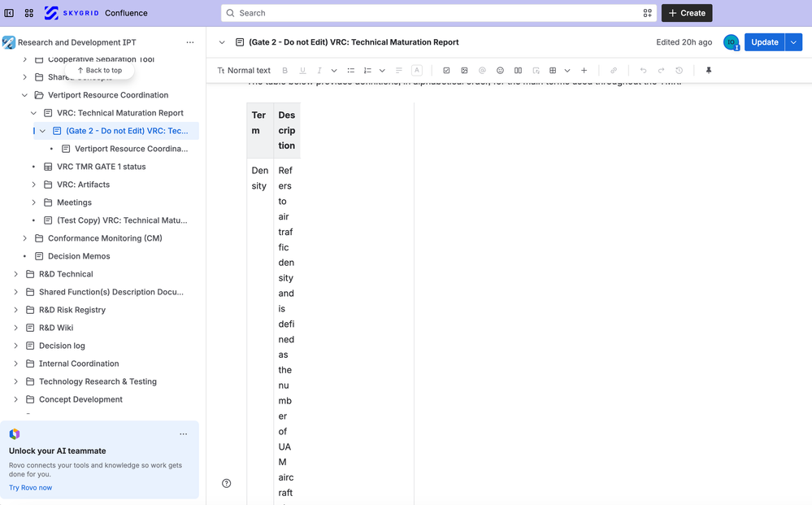Insert an action item checkbox

coord(446,71)
